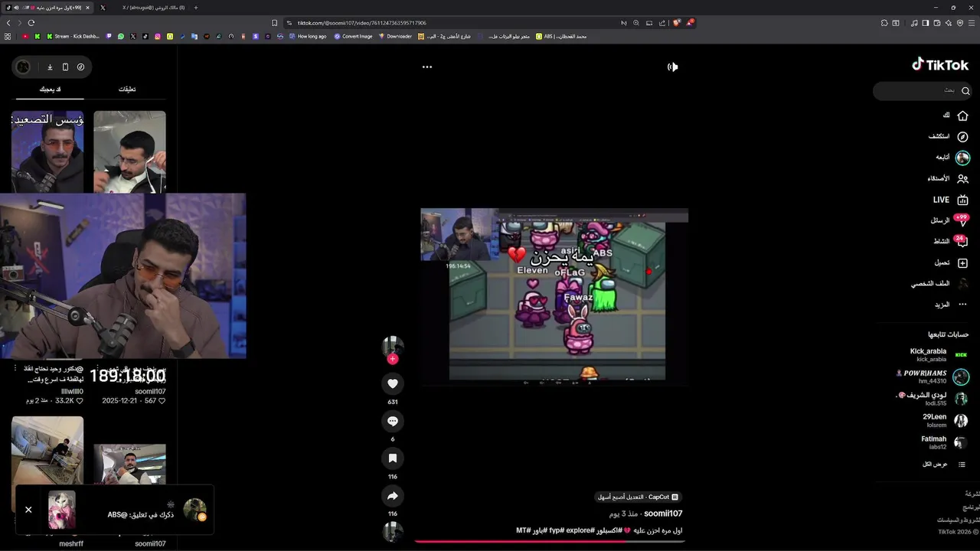Switch to the X alrougui browser tab
Viewport: 980px width, 551px height.
pyautogui.click(x=142, y=8)
